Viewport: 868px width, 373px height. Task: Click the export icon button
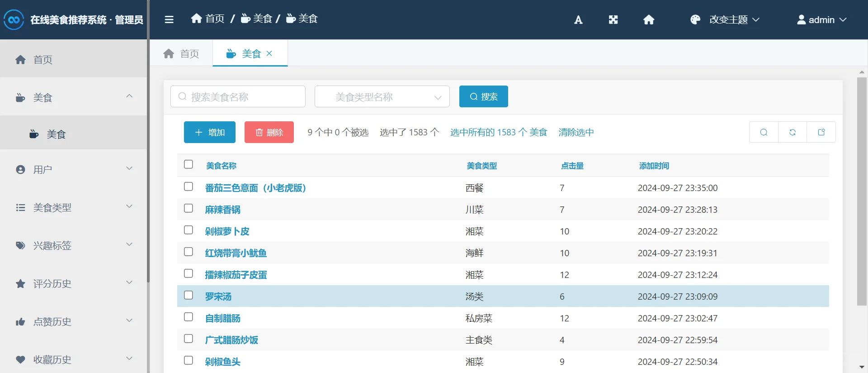[821, 132]
